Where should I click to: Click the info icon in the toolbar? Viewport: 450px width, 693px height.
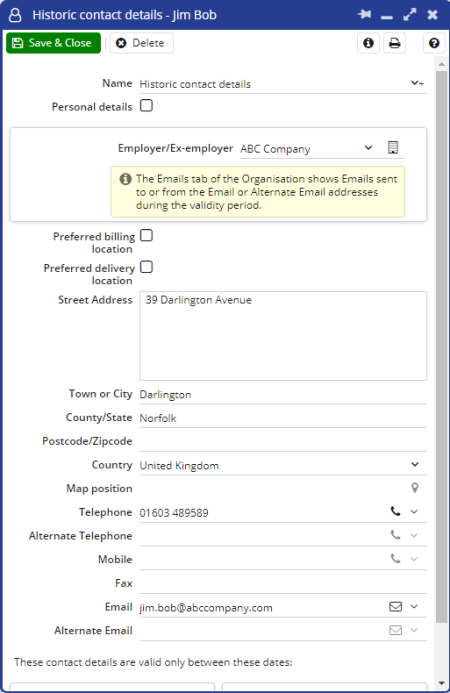(368, 43)
